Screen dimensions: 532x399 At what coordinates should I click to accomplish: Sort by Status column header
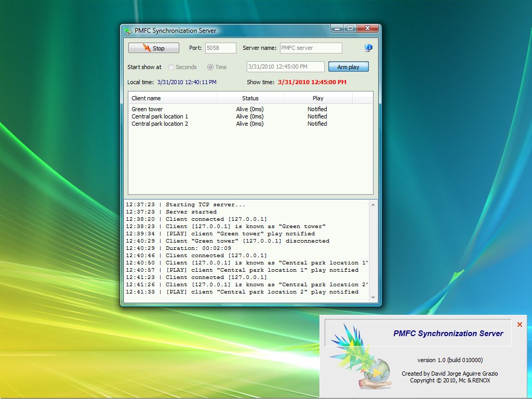(250, 98)
